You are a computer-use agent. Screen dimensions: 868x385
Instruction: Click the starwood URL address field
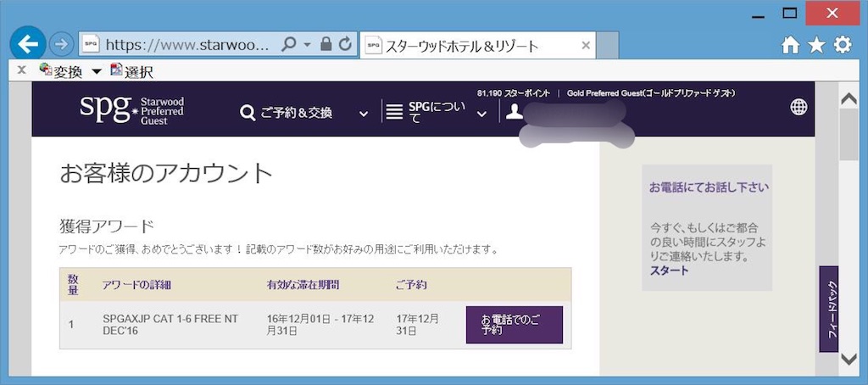[x=187, y=45]
